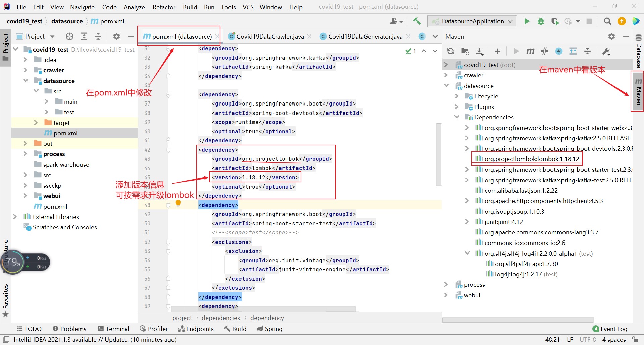This screenshot has width=644, height=345.
Task: Open the Refactor menu
Action: pos(164,7)
